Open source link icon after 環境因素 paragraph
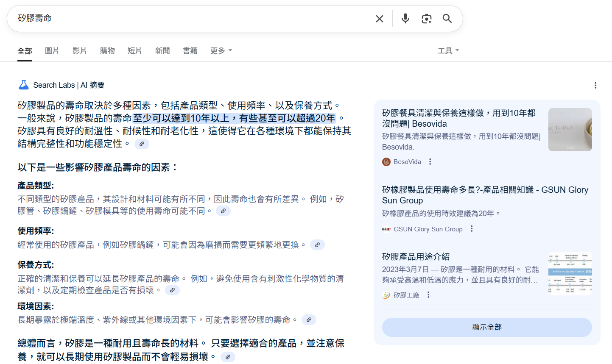612x364 pixels. pos(309,320)
